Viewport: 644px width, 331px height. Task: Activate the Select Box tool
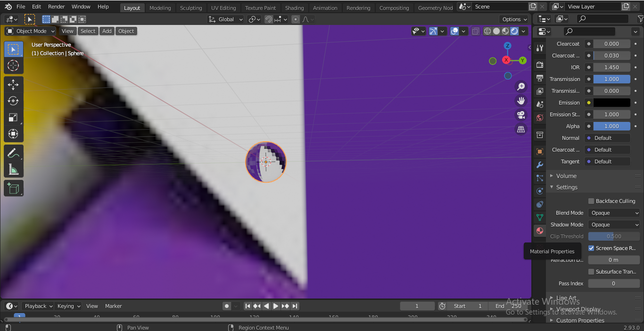14,49
